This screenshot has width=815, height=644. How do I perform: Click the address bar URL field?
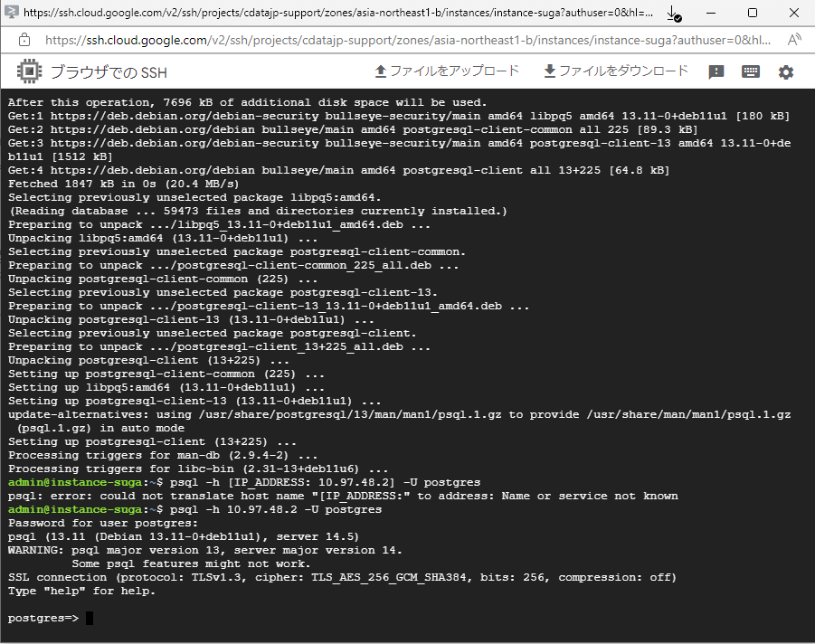pos(407,40)
